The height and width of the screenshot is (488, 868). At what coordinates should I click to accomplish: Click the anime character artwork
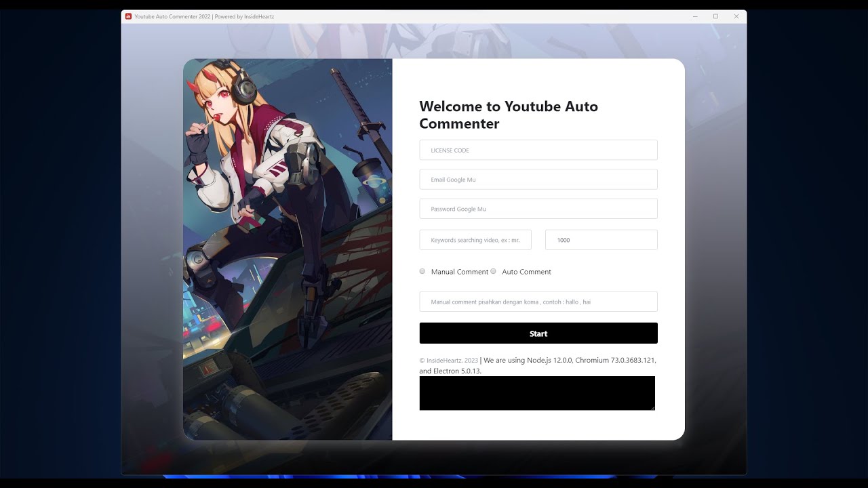click(288, 249)
